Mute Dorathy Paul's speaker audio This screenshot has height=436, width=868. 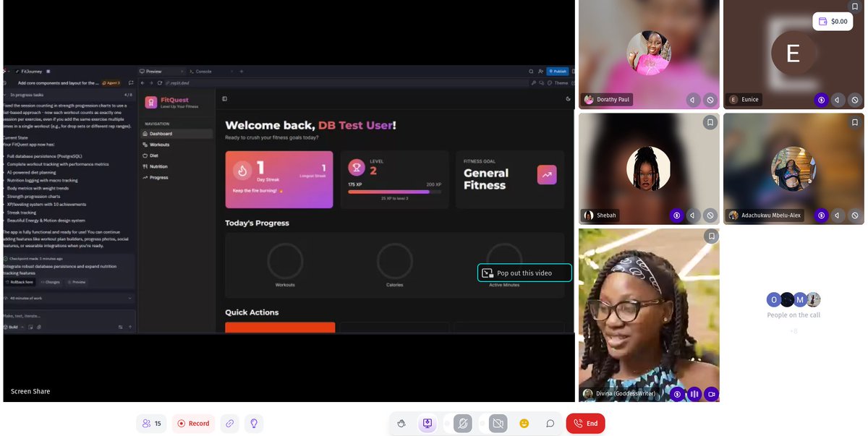coord(693,100)
